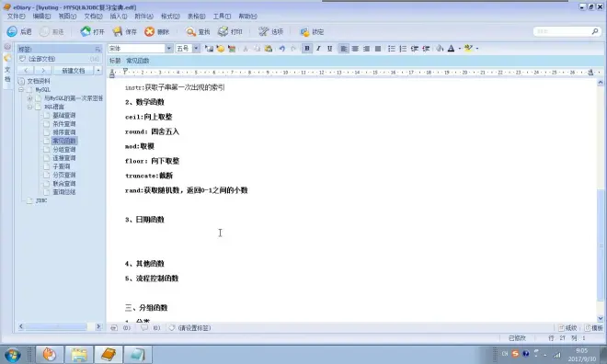Open the 查找 search tool

190,31
